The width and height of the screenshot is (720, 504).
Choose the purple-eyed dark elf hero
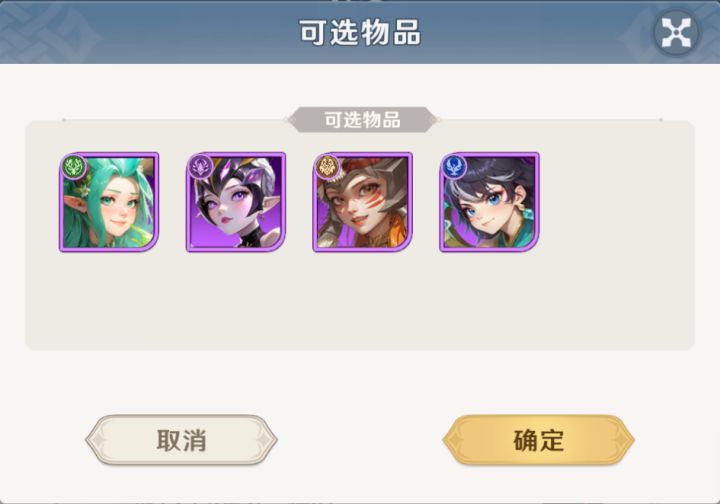click(236, 202)
